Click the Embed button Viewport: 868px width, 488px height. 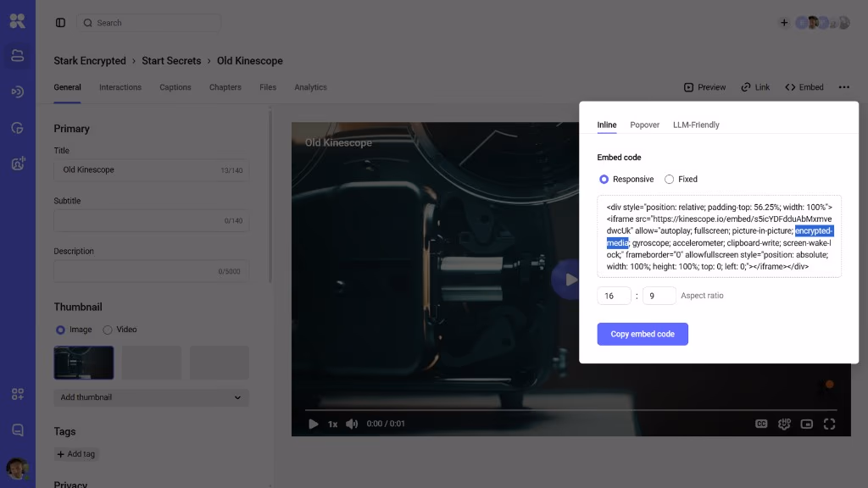click(804, 87)
